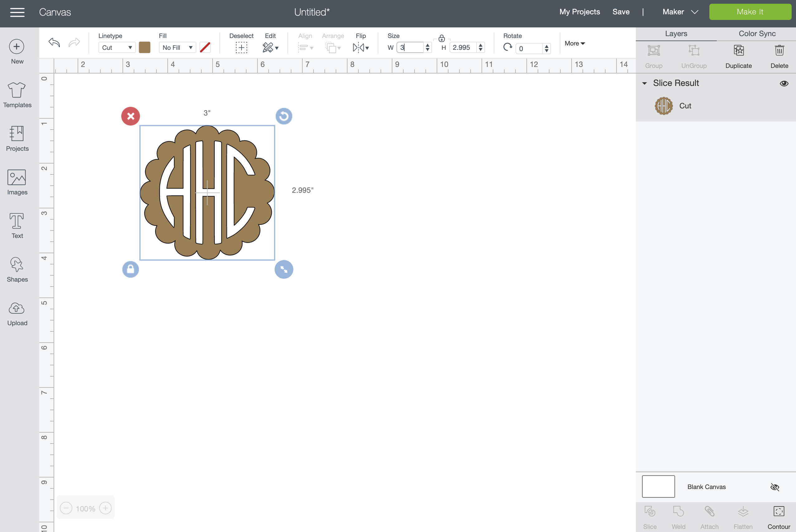Toggle Slice Result layer visibility eye
This screenshot has width=796, height=532.
click(x=784, y=83)
